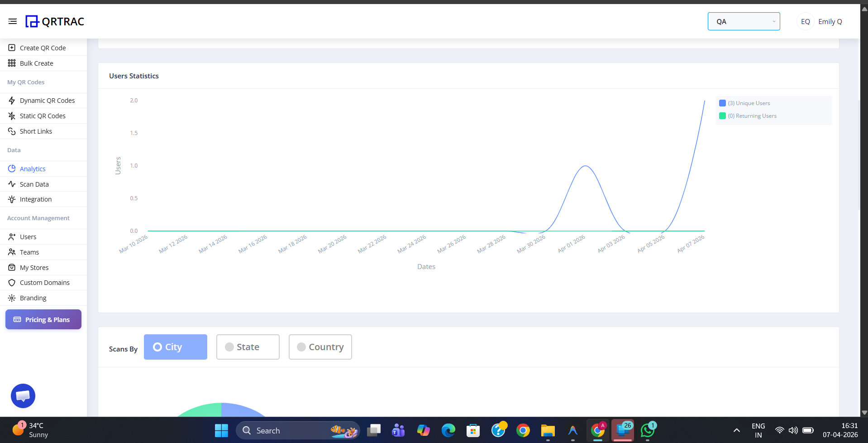The height and width of the screenshot is (443, 868).
Task: Open the Static QR Codes section
Action: tap(42, 116)
